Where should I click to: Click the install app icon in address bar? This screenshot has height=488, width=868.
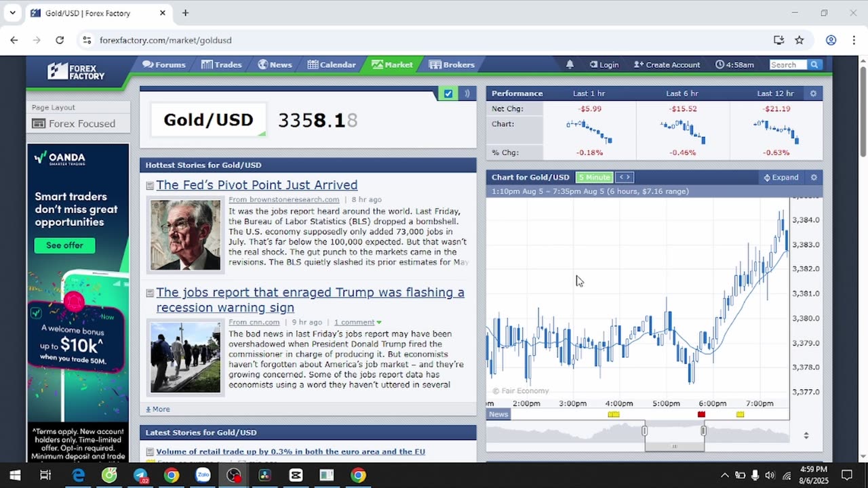point(778,40)
